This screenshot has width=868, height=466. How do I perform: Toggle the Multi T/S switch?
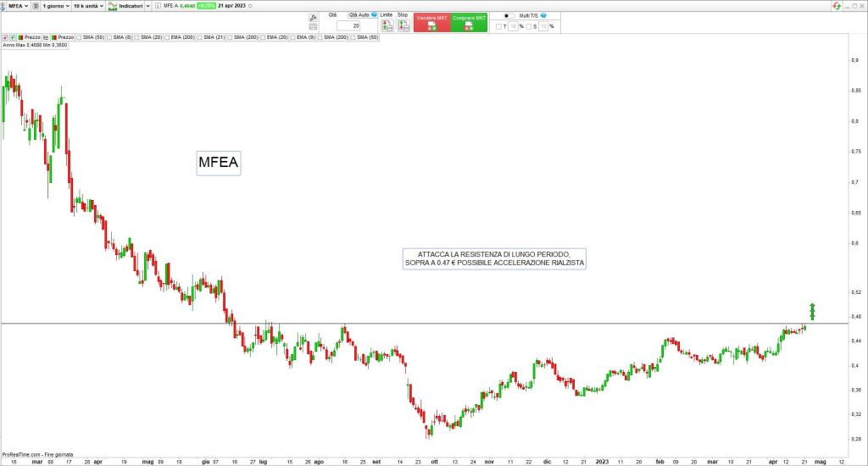(x=509, y=15)
